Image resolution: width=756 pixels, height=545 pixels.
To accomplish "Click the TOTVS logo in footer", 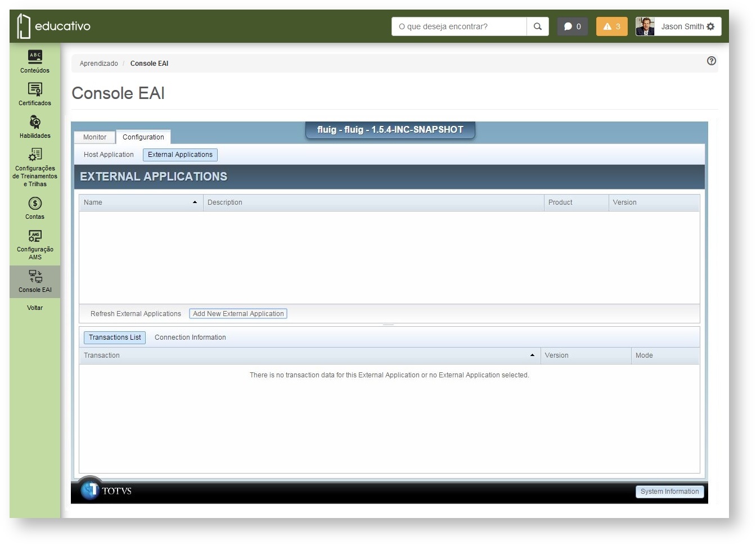I will coord(106,490).
